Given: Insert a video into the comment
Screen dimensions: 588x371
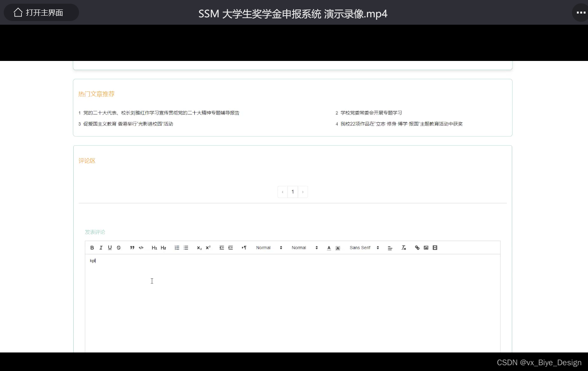Looking at the screenshot, I should coord(435,248).
